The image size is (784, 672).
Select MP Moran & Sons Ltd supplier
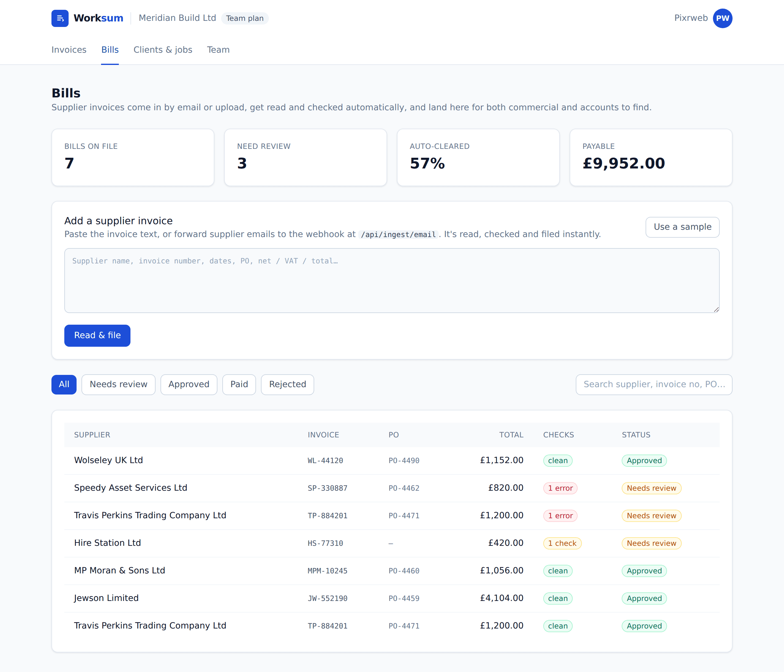119,571
